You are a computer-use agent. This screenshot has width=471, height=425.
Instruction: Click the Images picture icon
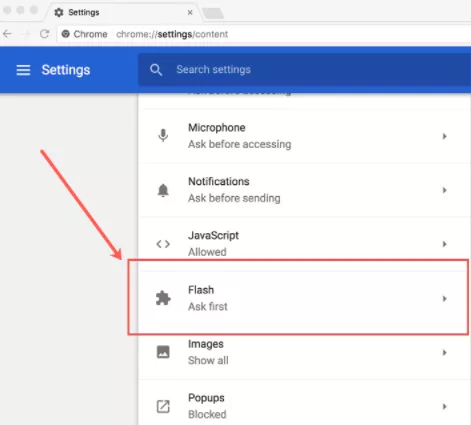click(163, 352)
